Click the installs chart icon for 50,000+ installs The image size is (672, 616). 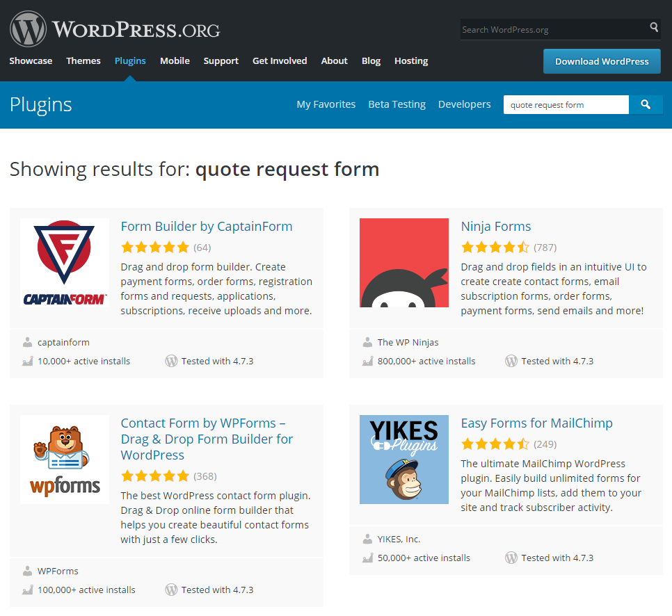click(x=367, y=558)
